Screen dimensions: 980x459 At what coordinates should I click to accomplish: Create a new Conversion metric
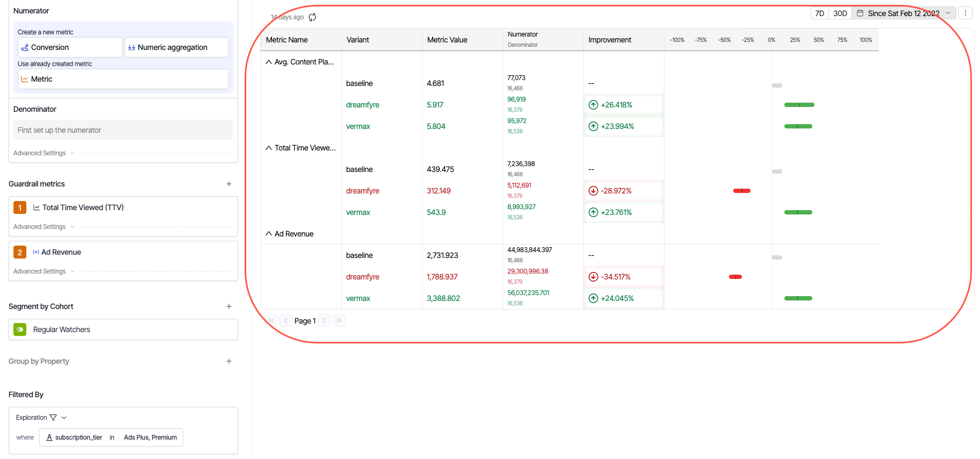70,47
